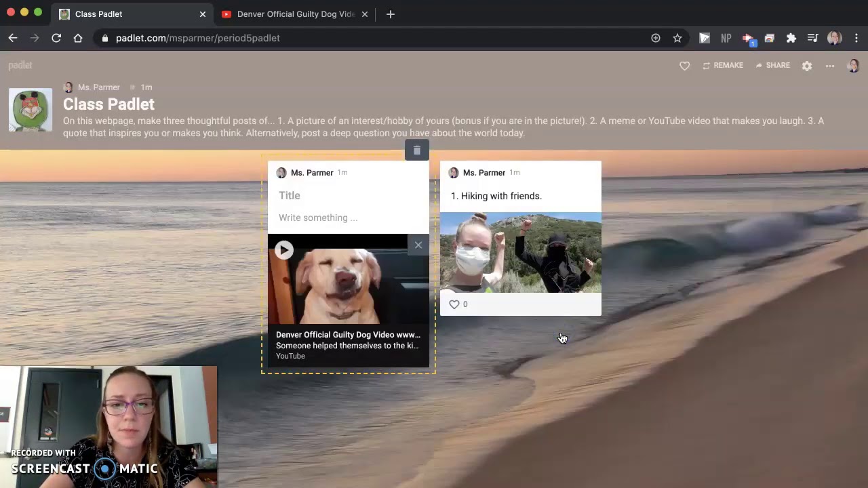Viewport: 868px width, 488px height.
Task: Click the extension icon left of NP
Action: point(705,39)
